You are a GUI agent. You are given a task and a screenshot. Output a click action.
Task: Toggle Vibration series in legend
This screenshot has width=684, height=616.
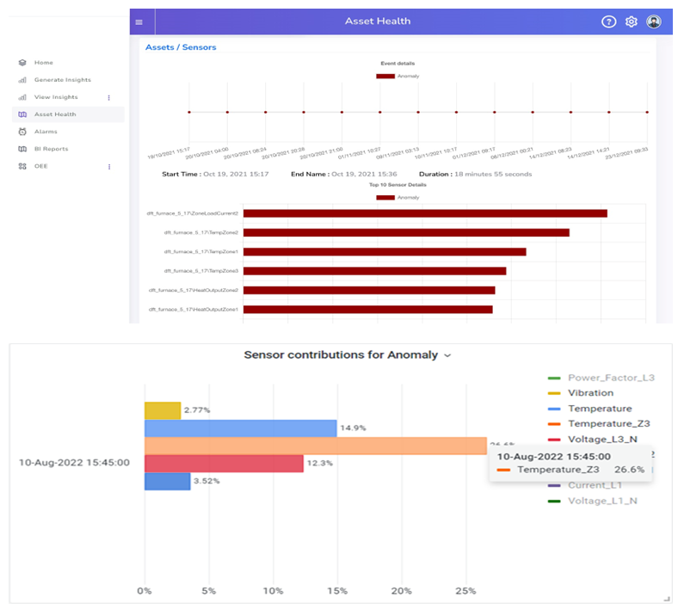[590, 393]
